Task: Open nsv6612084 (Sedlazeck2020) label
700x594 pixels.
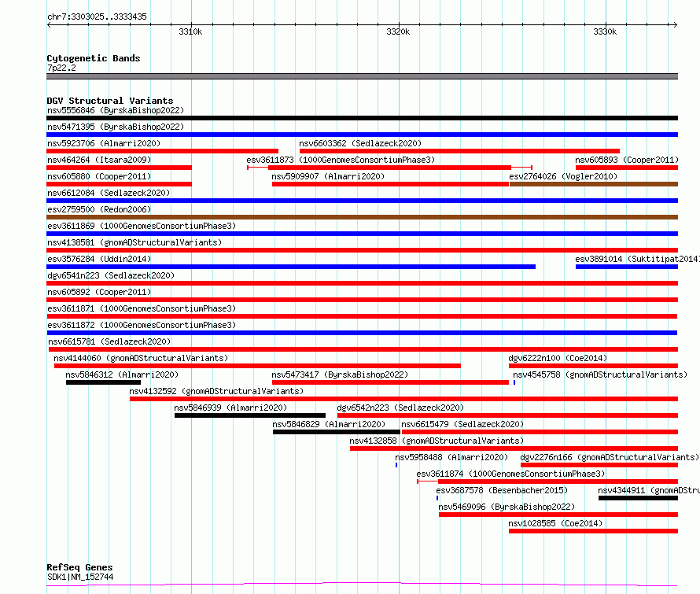Action: 109,193
